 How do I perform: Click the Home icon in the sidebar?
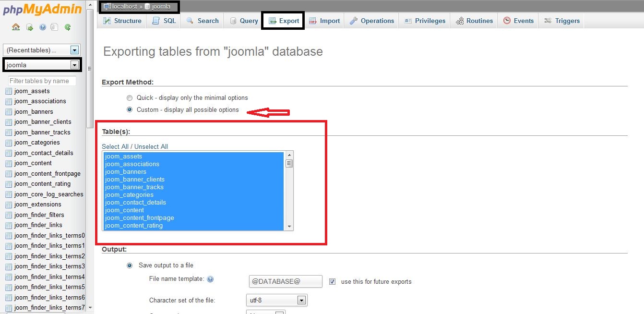pyautogui.click(x=16, y=27)
